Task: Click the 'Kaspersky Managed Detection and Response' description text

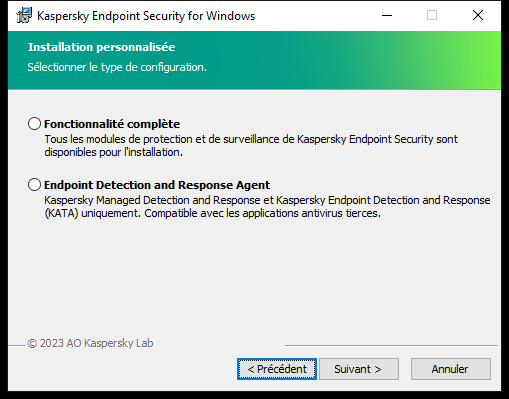Action: click(267, 206)
